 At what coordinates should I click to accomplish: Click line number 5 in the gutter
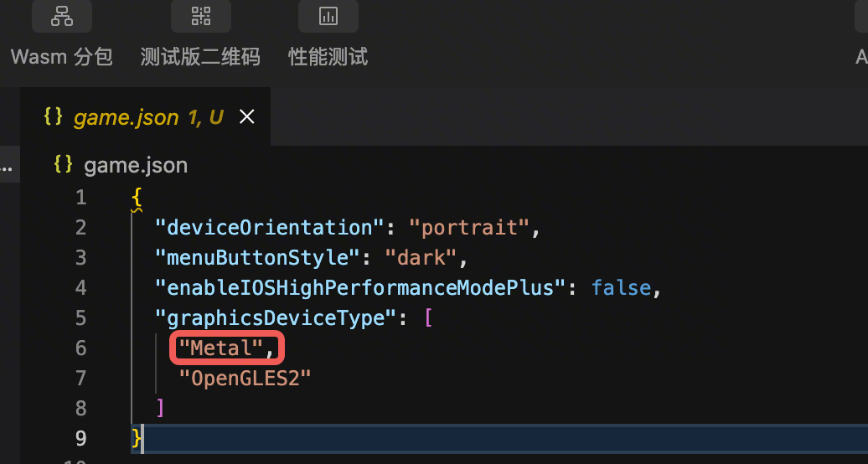click(x=80, y=317)
